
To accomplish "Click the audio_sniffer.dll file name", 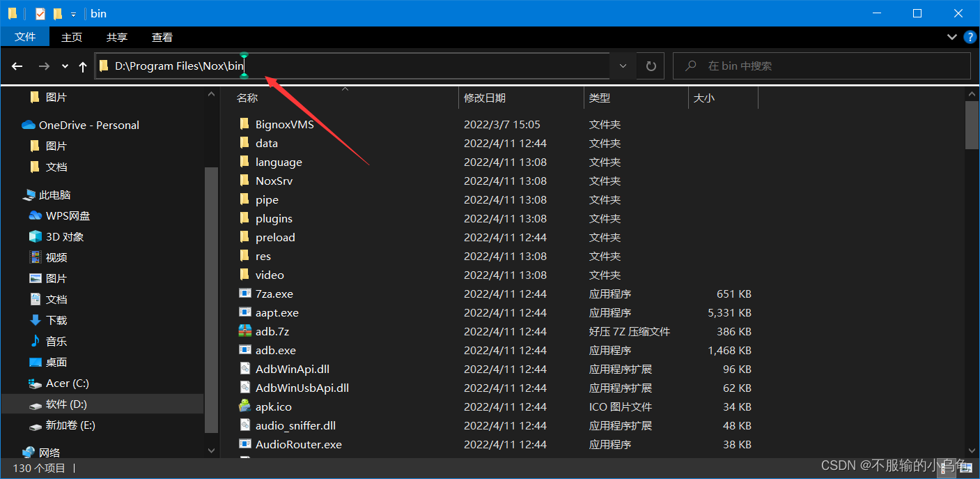I will 295,425.
